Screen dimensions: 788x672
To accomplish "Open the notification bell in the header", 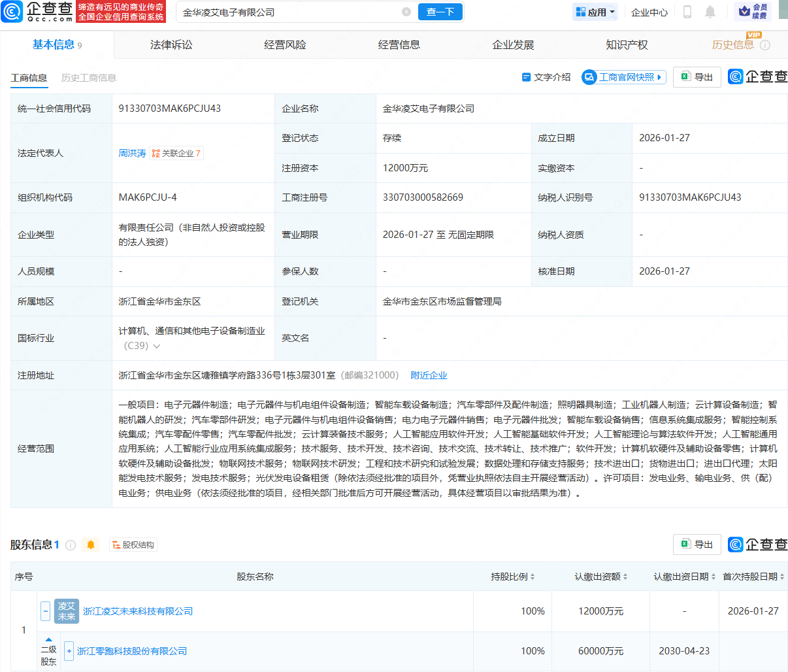I will pyautogui.click(x=710, y=12).
